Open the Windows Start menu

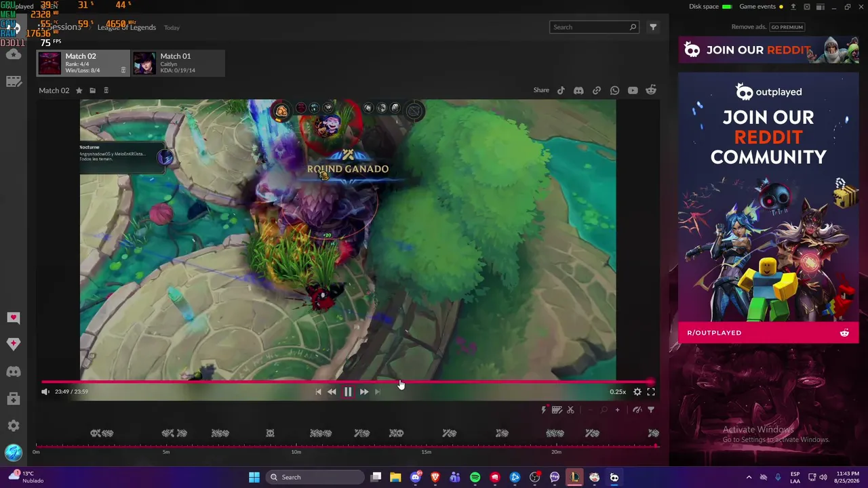254,477
